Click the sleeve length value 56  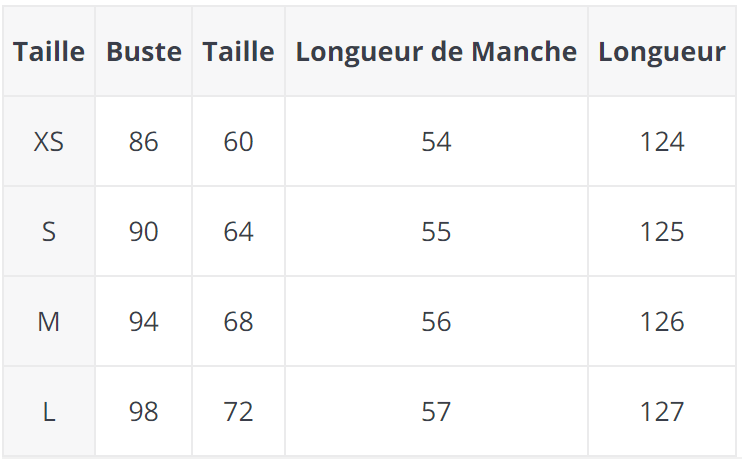[x=436, y=322]
